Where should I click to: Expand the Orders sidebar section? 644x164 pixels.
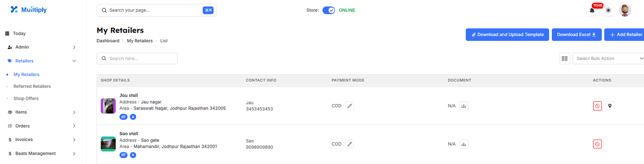42,126
